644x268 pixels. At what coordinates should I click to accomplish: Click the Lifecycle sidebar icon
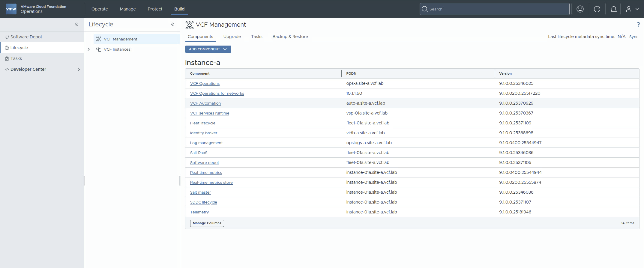pos(7,48)
